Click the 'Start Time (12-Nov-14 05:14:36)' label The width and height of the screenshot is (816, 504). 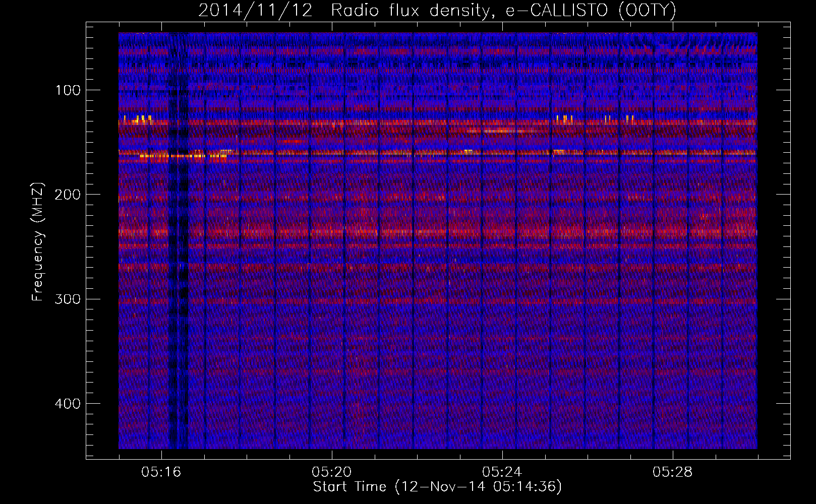coord(437,487)
